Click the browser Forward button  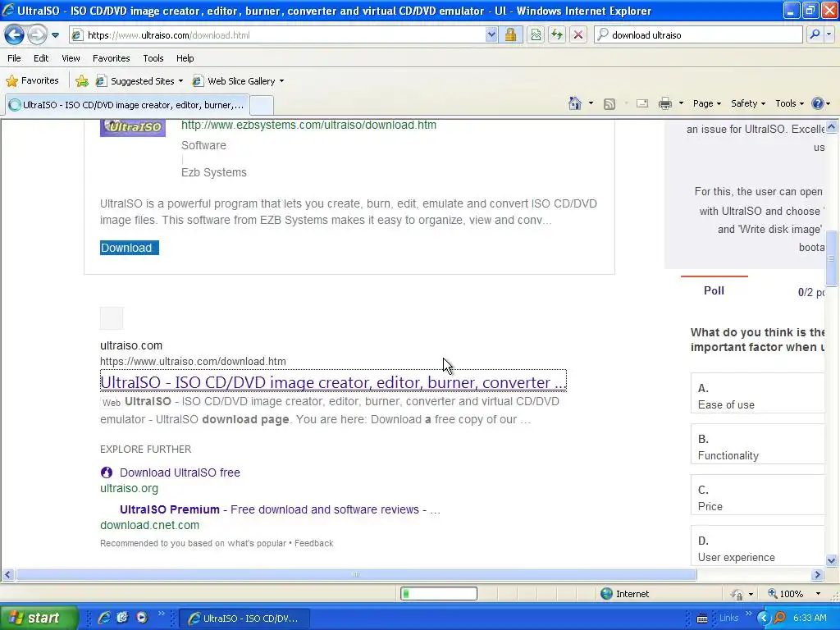pyautogui.click(x=37, y=34)
